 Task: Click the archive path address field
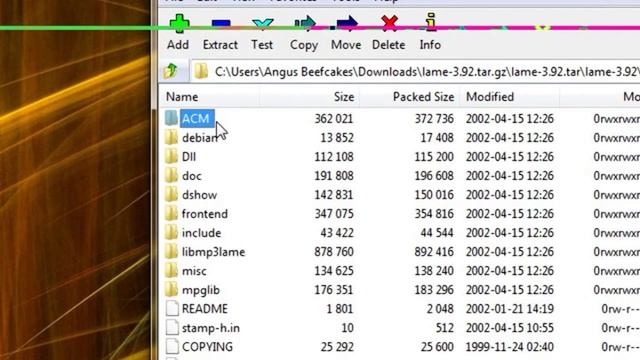click(416, 72)
